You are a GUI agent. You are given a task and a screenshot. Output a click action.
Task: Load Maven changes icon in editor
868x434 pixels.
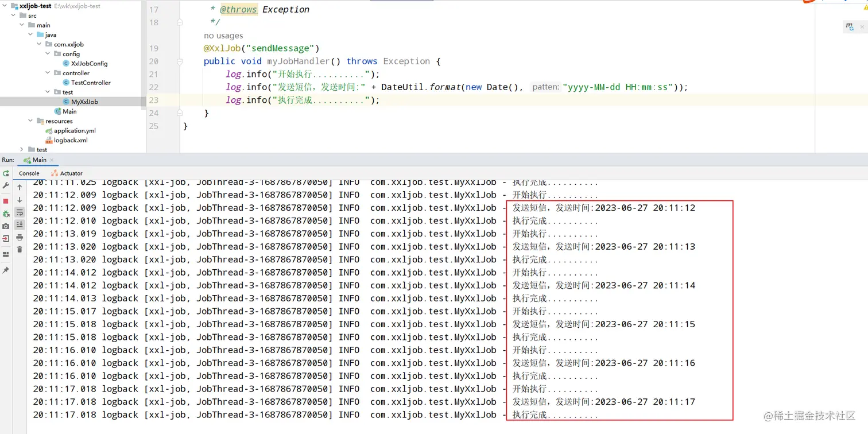click(848, 26)
